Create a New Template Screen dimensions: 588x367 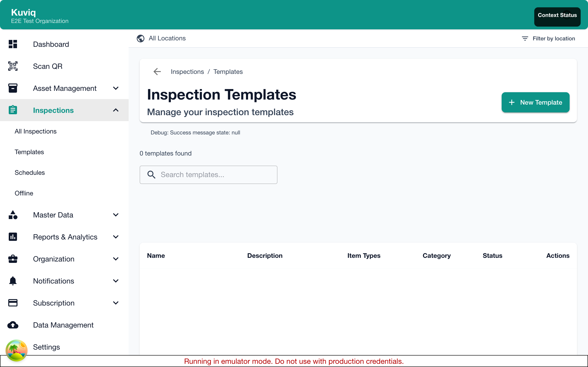pyautogui.click(x=535, y=102)
